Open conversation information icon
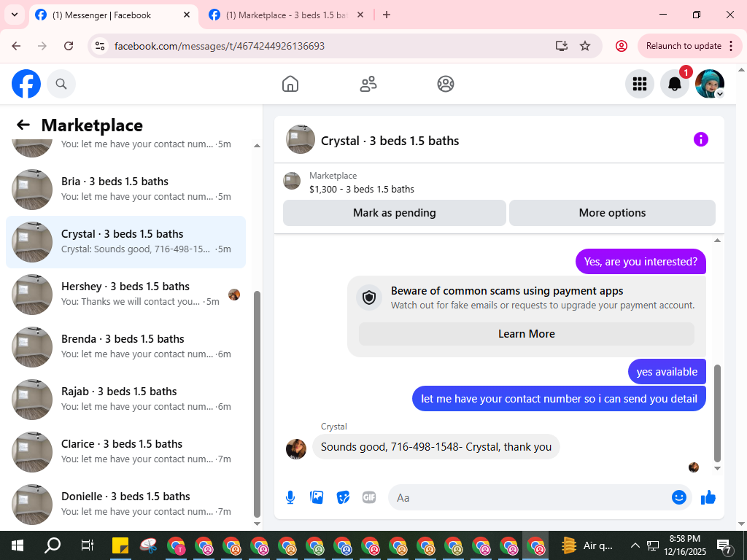Viewport: 747px width, 560px height. 701,139
